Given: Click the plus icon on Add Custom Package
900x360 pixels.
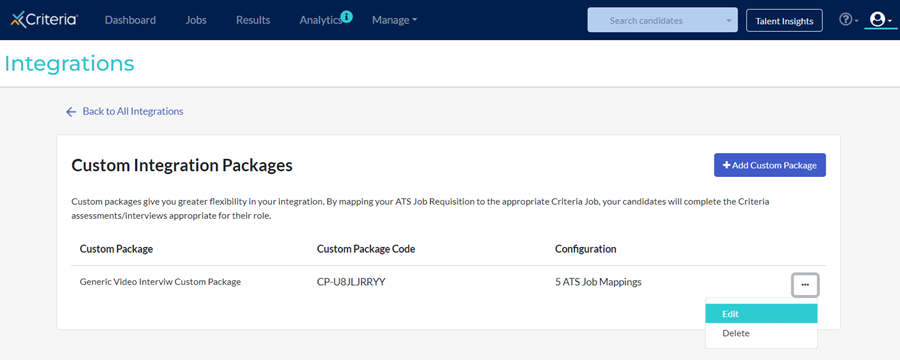Looking at the screenshot, I should [x=727, y=165].
